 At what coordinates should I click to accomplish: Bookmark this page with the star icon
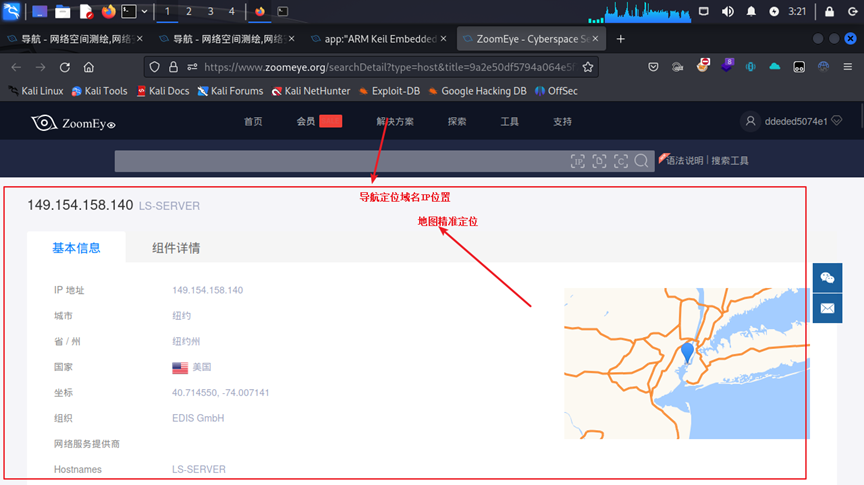pyautogui.click(x=588, y=67)
